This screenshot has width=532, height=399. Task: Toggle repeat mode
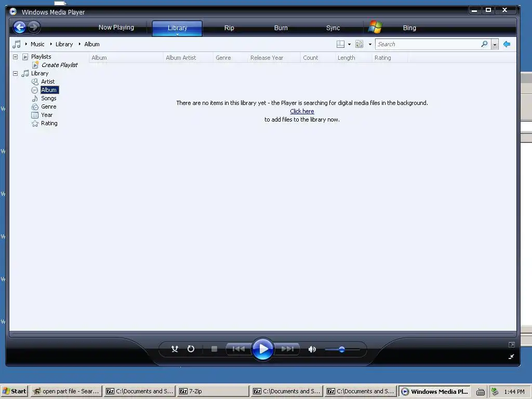pyautogui.click(x=191, y=349)
